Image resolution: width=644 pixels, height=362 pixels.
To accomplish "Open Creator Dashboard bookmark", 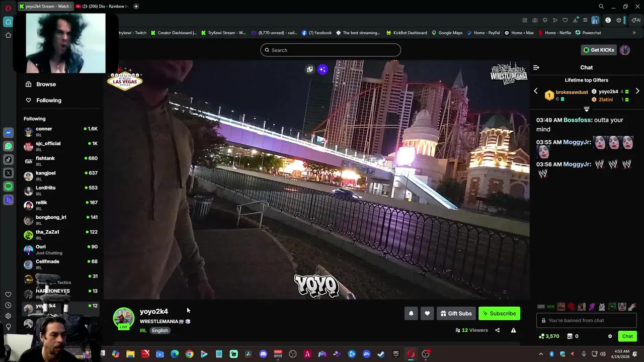I will tap(174, 33).
